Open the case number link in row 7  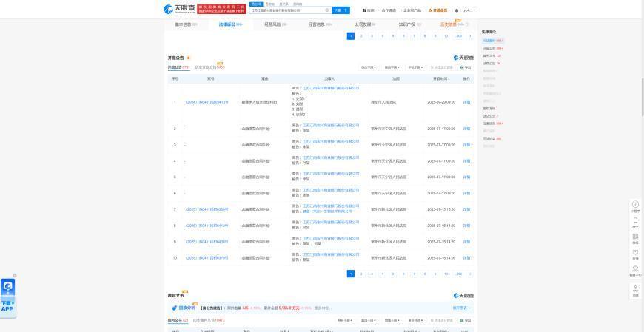coord(207,210)
